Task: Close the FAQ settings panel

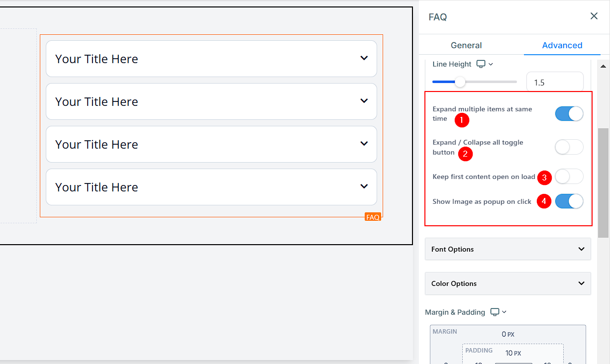Action: [594, 16]
